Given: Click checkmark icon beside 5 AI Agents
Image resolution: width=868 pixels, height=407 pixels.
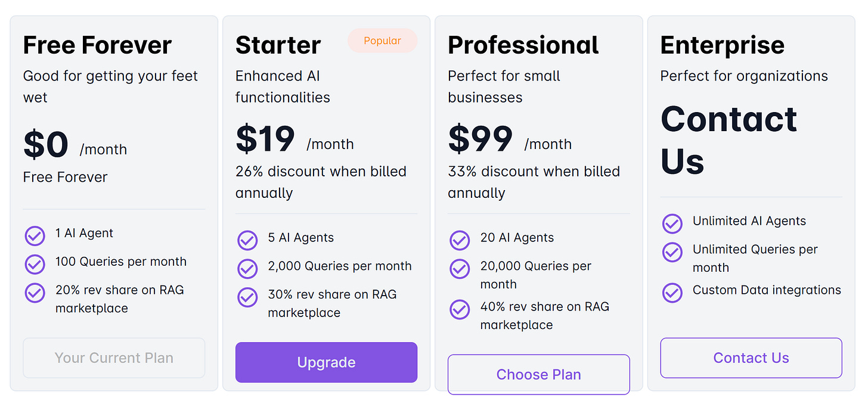Looking at the screenshot, I should coord(247,240).
